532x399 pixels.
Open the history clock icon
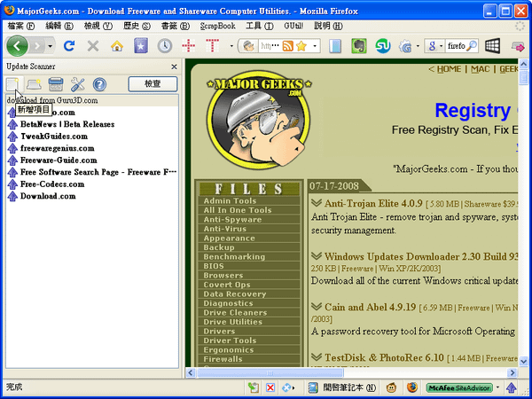tap(165, 46)
